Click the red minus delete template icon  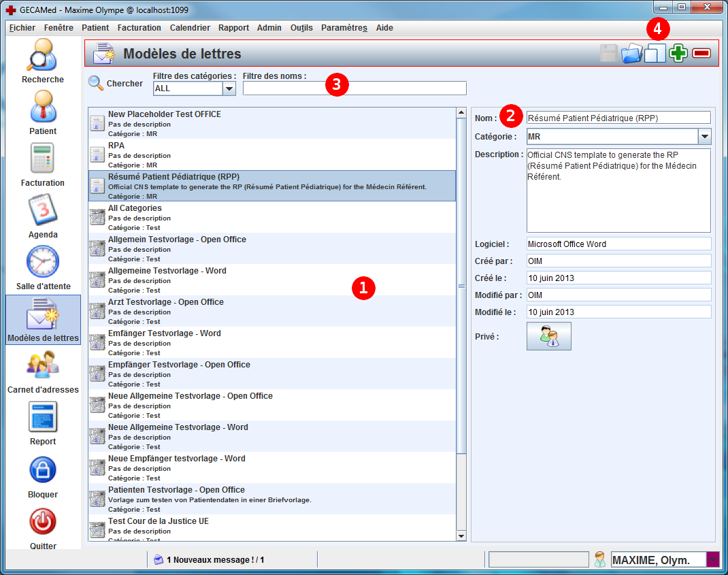click(701, 54)
